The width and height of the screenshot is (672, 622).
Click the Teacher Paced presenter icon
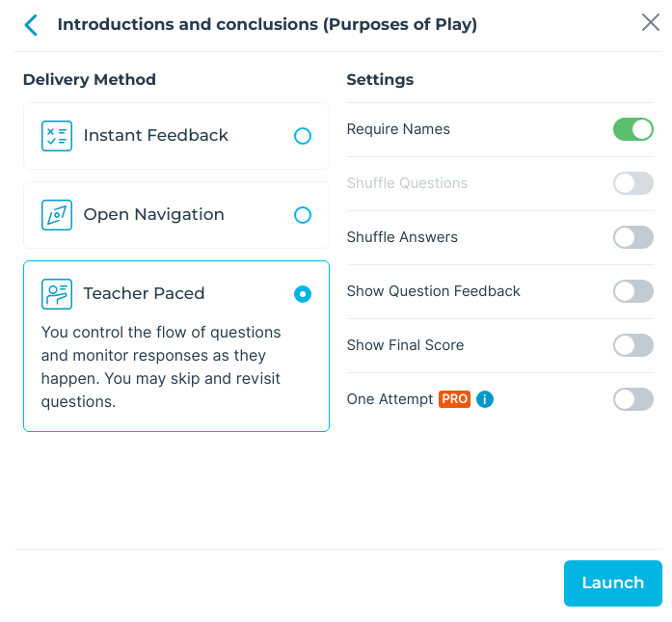point(57,294)
